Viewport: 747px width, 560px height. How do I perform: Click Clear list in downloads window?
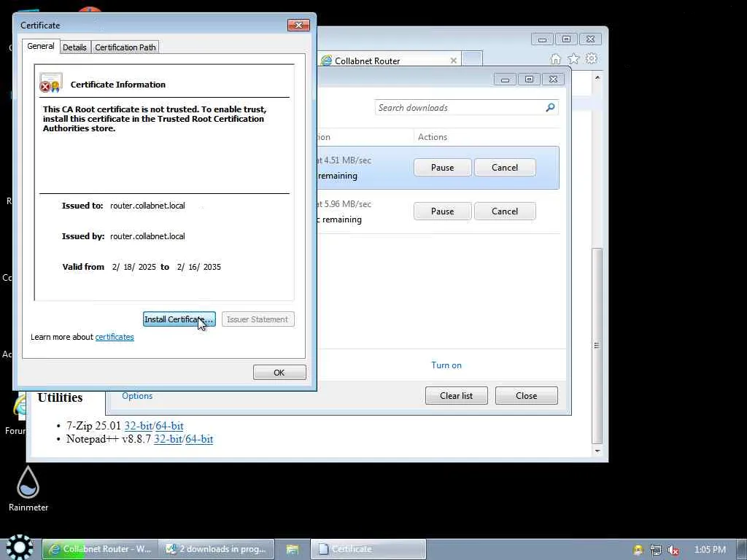457,396
